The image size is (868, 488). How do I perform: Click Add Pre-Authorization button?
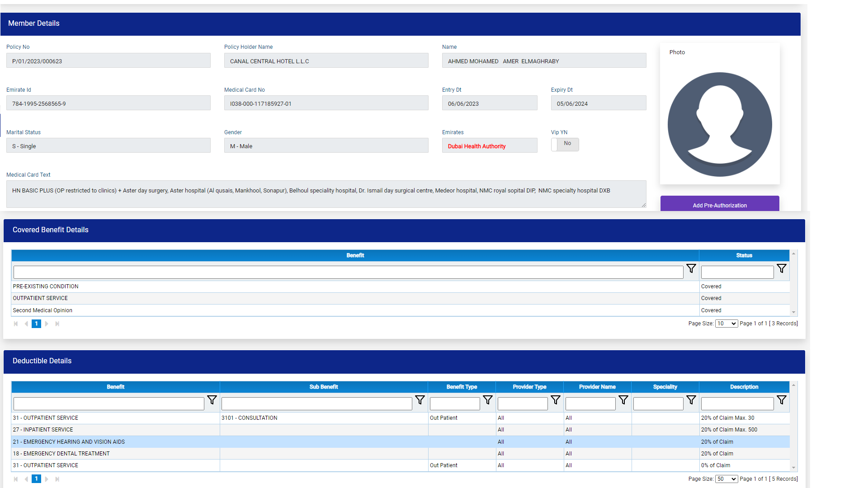click(719, 205)
